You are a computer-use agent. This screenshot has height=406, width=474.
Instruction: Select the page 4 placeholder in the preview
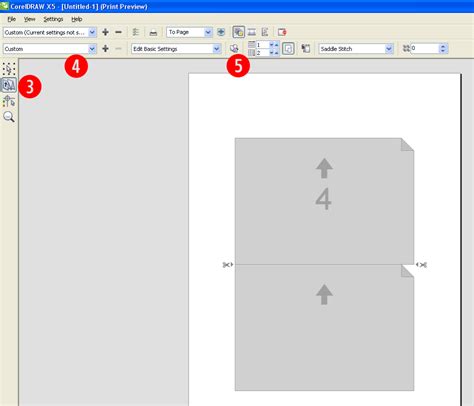pos(324,201)
